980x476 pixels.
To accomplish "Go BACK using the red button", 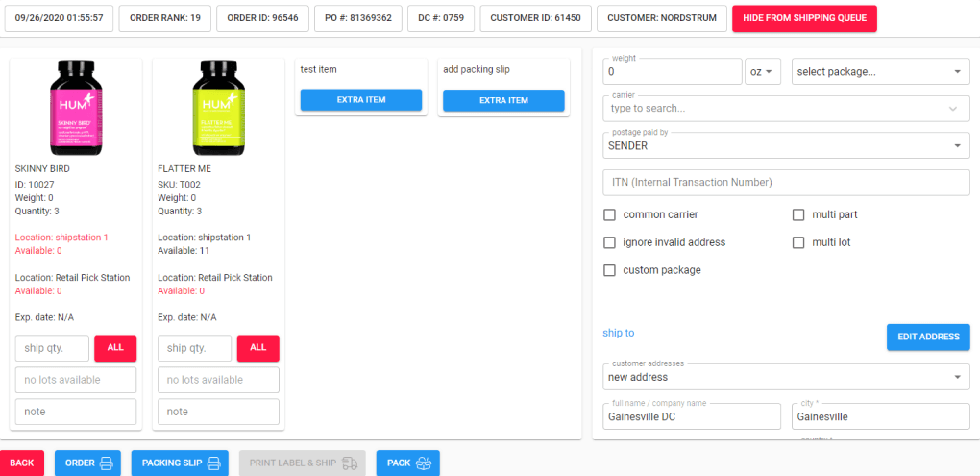I will (x=22, y=463).
